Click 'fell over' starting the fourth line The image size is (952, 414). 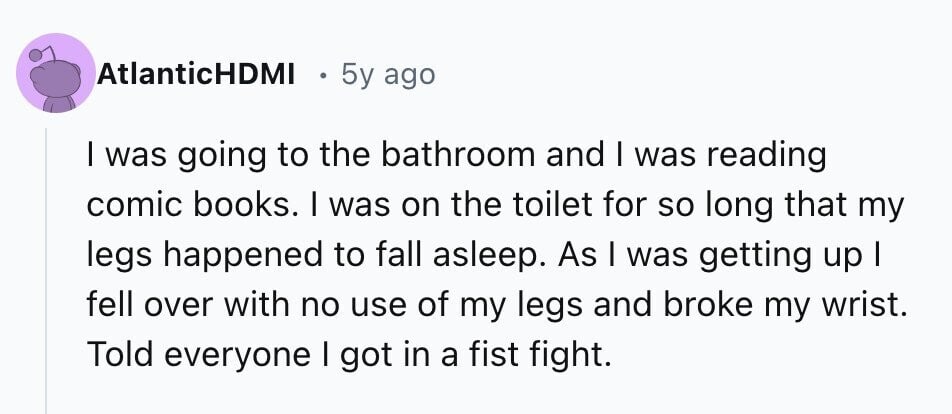coord(151,305)
